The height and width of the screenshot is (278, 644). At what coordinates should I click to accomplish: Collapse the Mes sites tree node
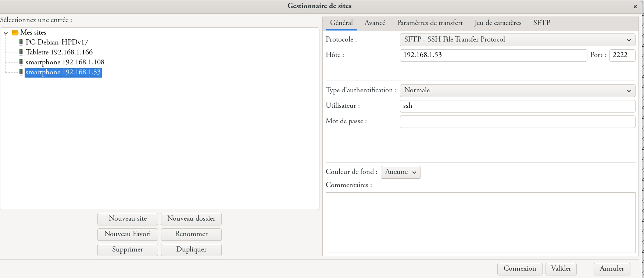click(6, 33)
